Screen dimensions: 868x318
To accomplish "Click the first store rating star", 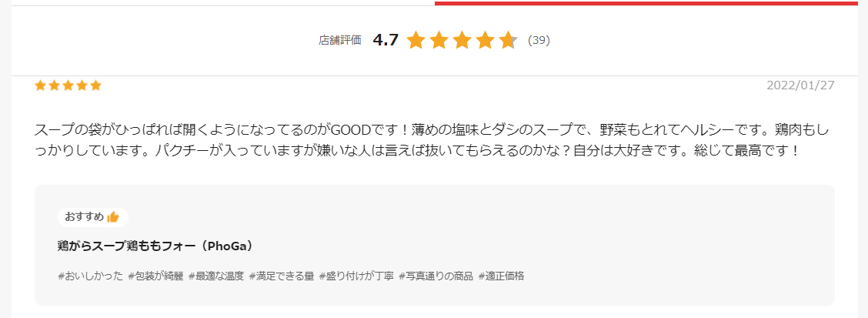I will click(416, 41).
